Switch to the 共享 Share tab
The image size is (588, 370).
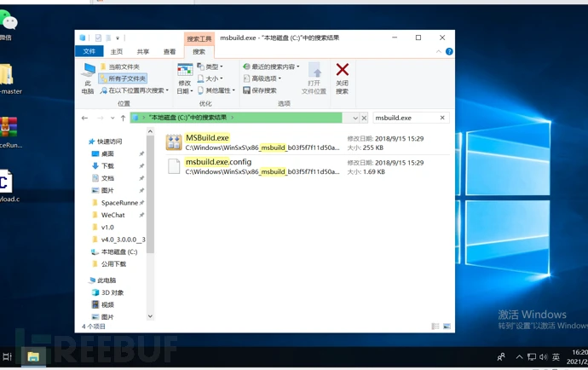143,51
